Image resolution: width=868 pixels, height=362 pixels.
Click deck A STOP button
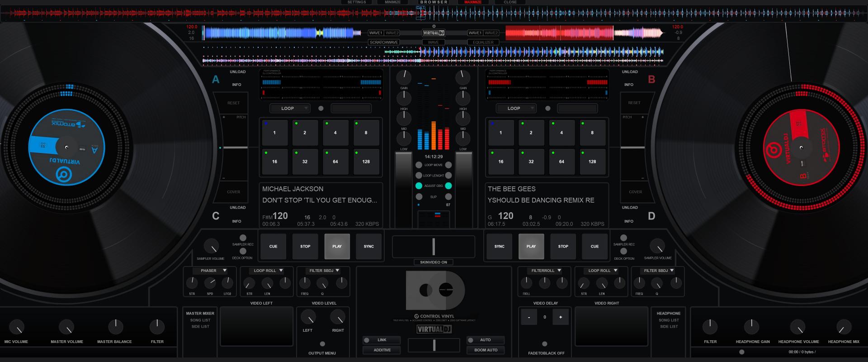tap(305, 247)
